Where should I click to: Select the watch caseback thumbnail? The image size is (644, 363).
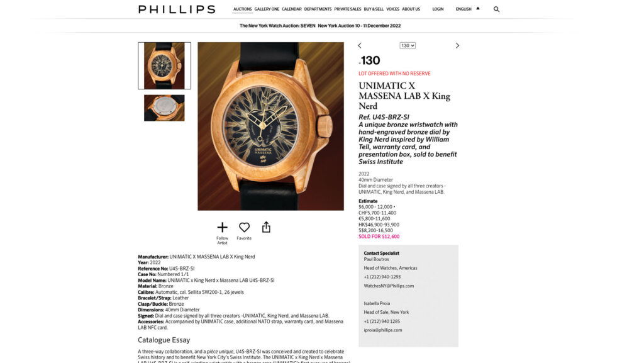[x=164, y=108]
